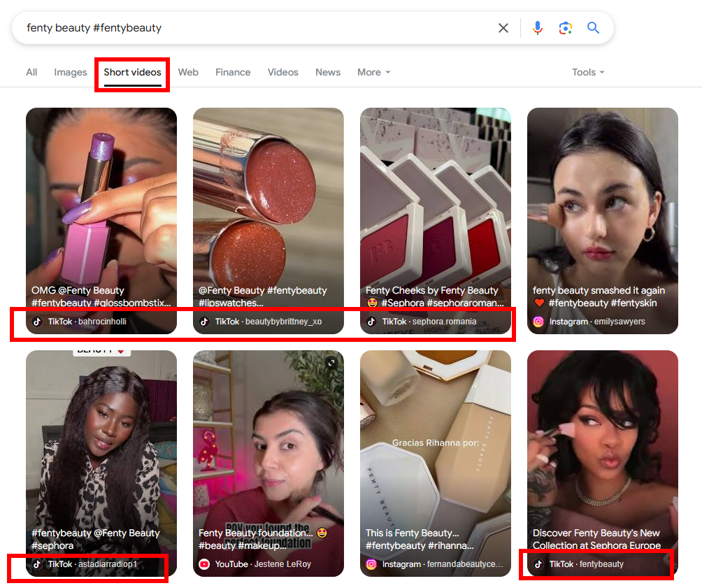
Task: Switch to the Images tab
Action: [71, 73]
